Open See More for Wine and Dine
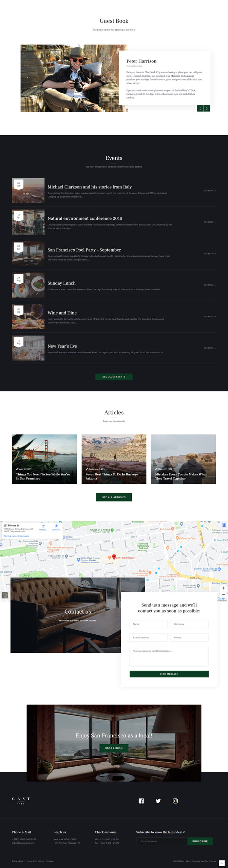Viewport: 228px width, 868px height. coord(210,317)
